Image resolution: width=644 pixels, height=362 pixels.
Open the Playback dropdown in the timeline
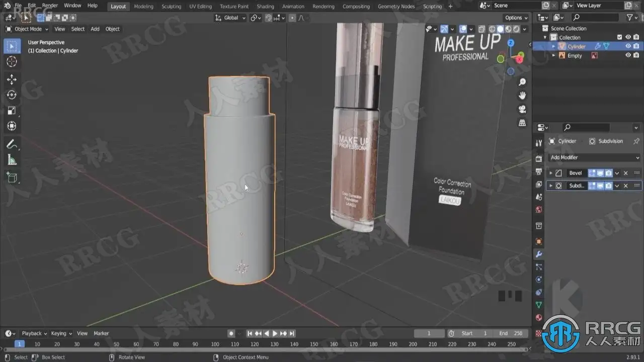tap(34, 333)
